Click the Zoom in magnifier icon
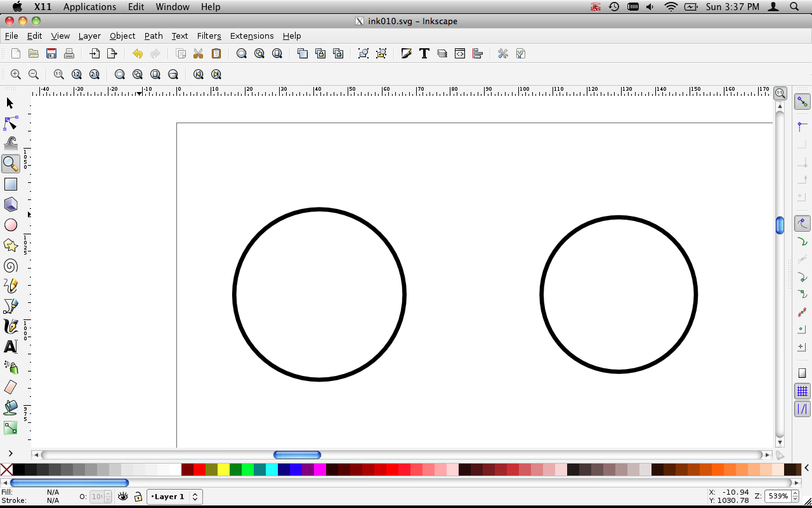Viewport: 812px width, 508px height. click(x=16, y=74)
